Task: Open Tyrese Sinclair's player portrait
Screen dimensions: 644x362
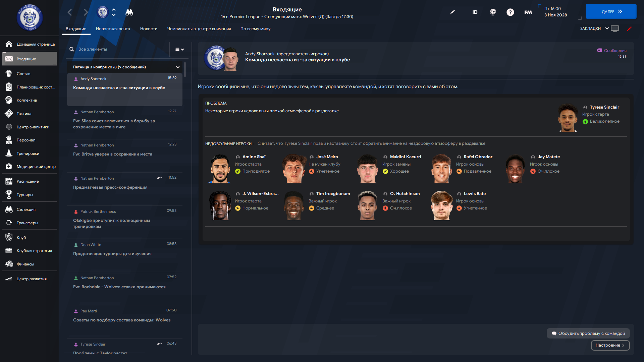Action: 568,118
